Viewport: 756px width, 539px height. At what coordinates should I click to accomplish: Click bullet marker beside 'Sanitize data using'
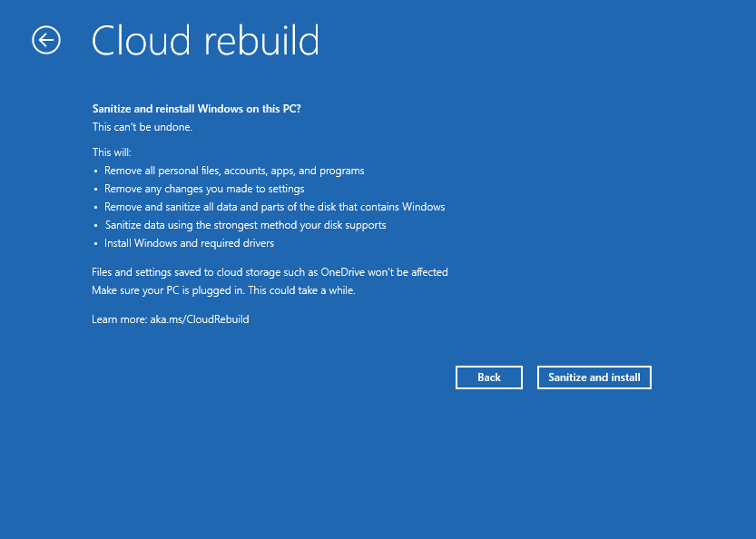point(96,226)
